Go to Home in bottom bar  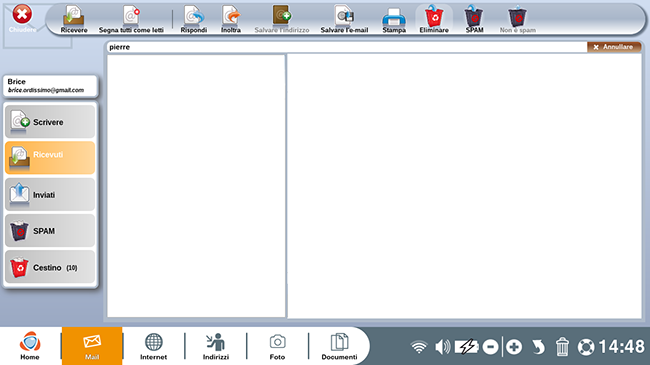[x=30, y=346]
